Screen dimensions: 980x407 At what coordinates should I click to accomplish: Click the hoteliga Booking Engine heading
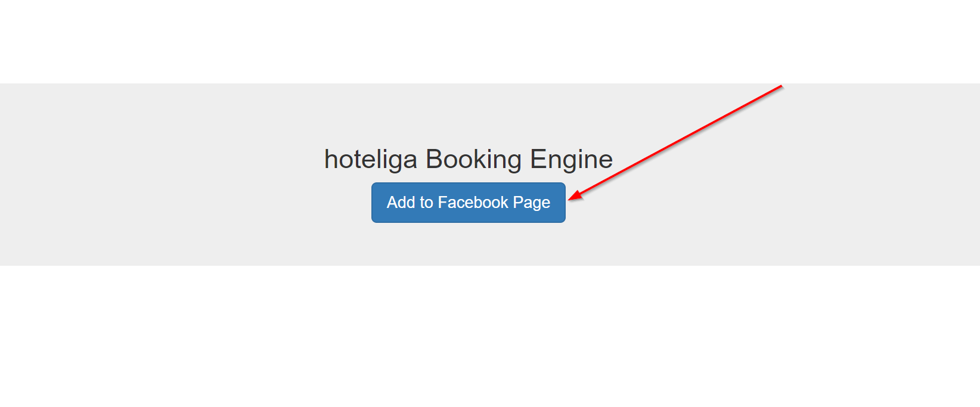(x=468, y=159)
